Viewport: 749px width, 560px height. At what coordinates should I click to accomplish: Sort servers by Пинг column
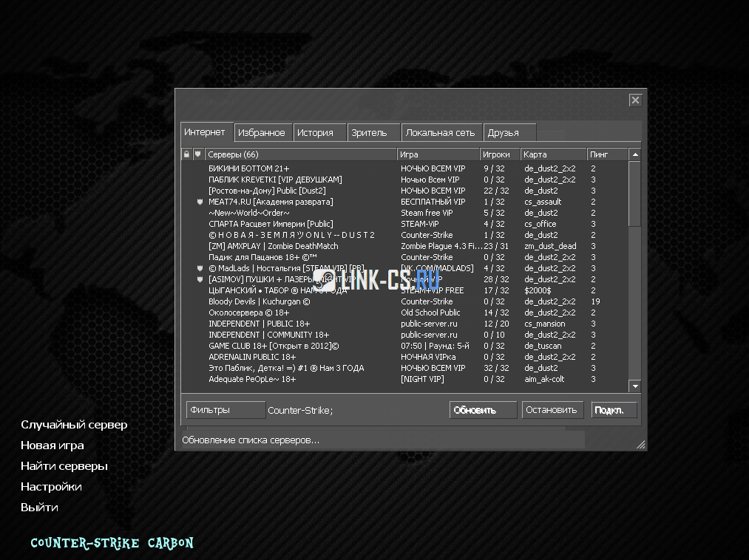pyautogui.click(x=606, y=154)
